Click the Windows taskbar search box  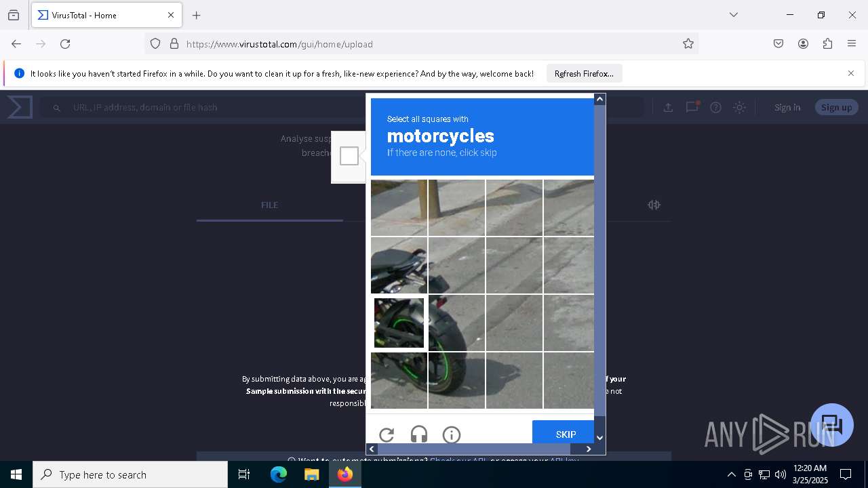pos(130,474)
